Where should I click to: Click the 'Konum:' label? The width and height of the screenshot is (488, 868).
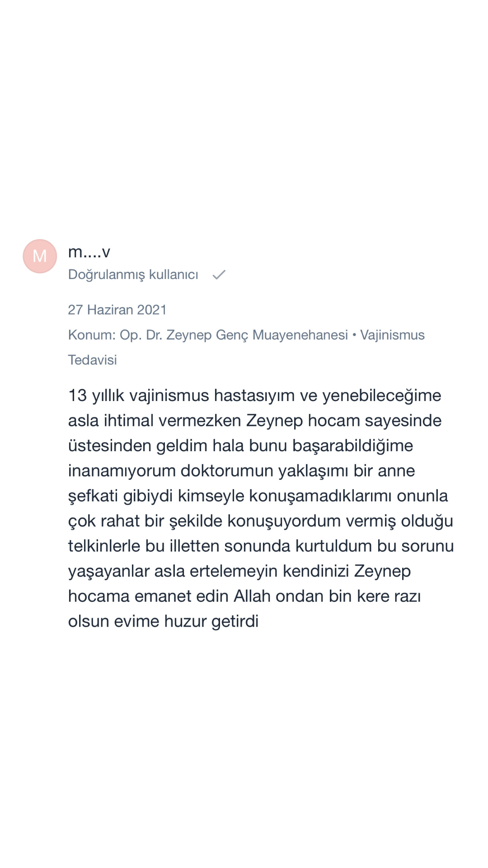point(92,335)
